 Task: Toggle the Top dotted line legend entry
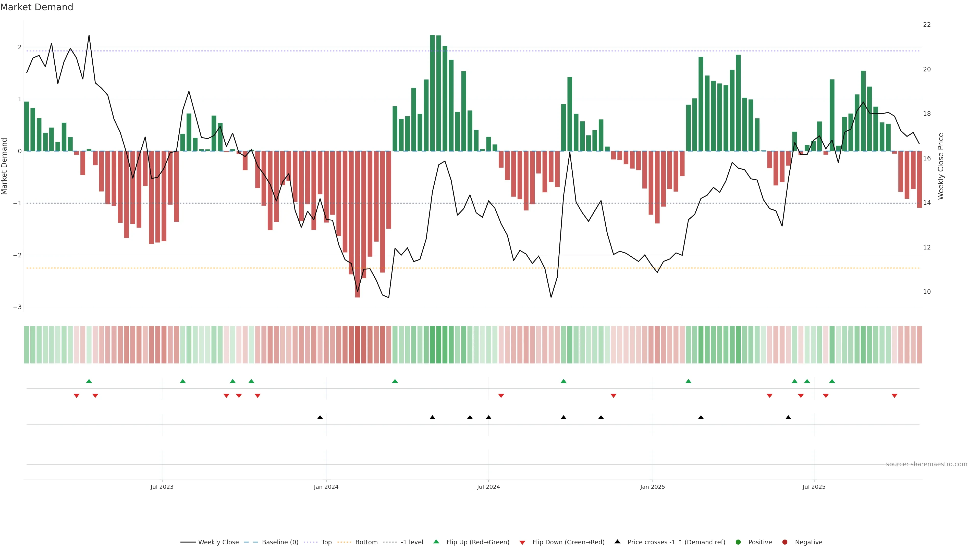(x=326, y=542)
